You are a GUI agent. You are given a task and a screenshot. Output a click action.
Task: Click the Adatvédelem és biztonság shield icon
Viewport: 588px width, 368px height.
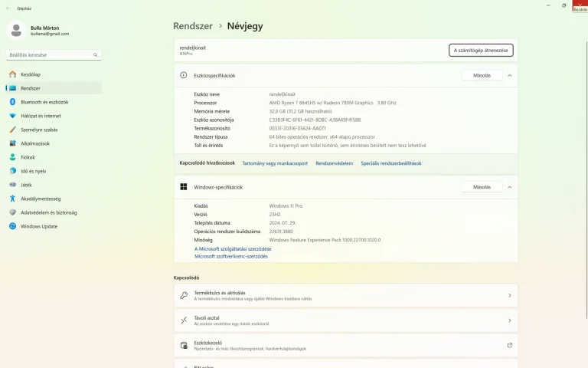point(13,212)
